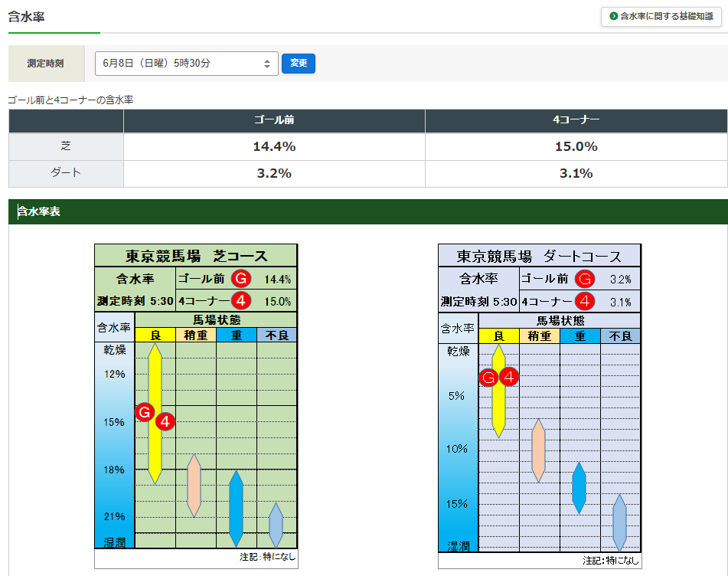The width and height of the screenshot is (728, 576).
Task: Click the 不良 header in the turf chart
Action: tap(276, 335)
